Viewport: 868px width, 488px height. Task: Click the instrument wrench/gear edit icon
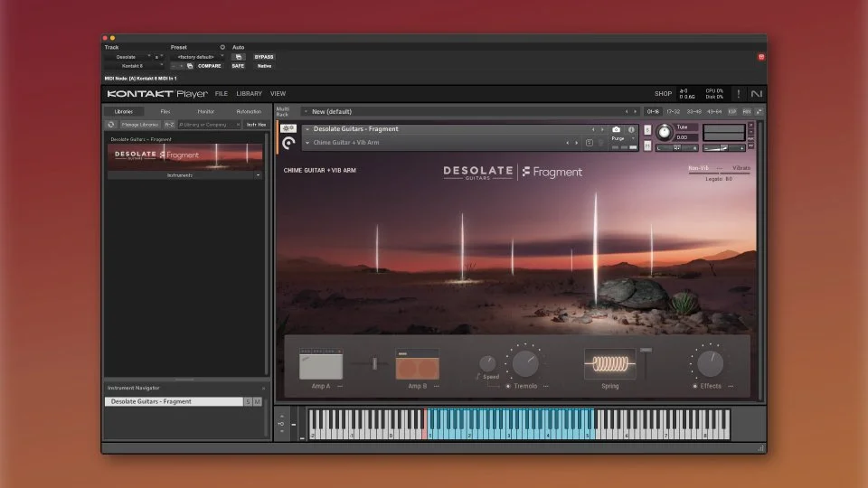tap(288, 128)
